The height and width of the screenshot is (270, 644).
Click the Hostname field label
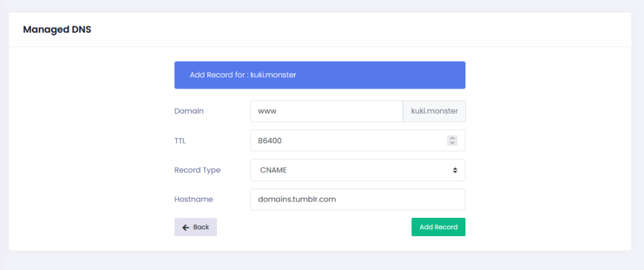194,200
